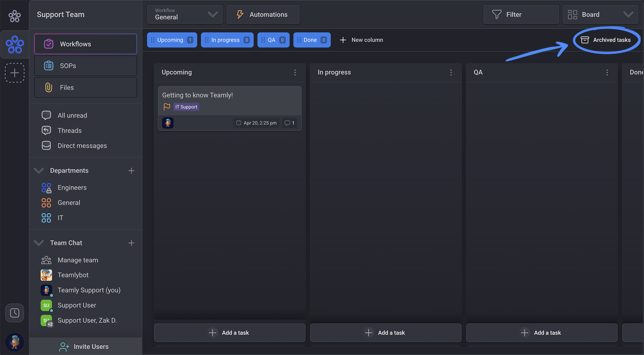Select the active blue workspace flower icon

tap(15, 44)
